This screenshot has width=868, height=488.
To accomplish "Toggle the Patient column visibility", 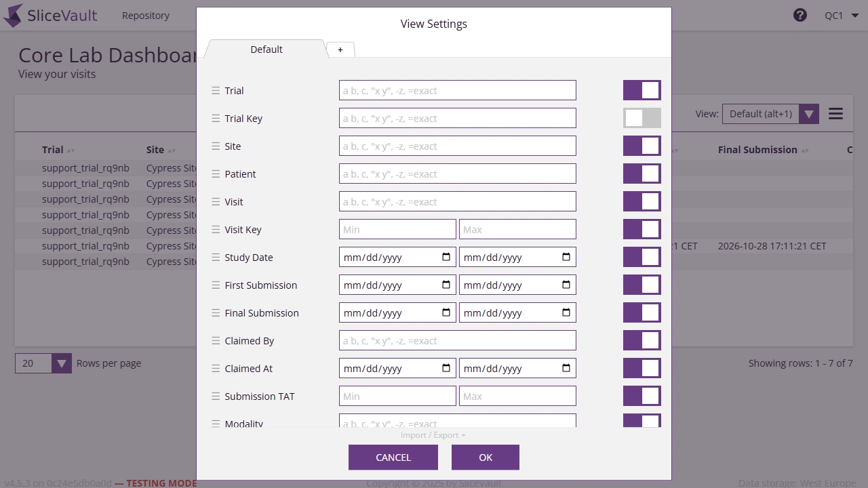I will tap(642, 174).
